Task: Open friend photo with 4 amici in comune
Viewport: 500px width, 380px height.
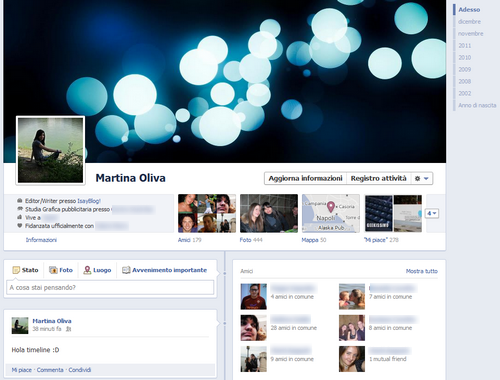Action: coord(254,297)
